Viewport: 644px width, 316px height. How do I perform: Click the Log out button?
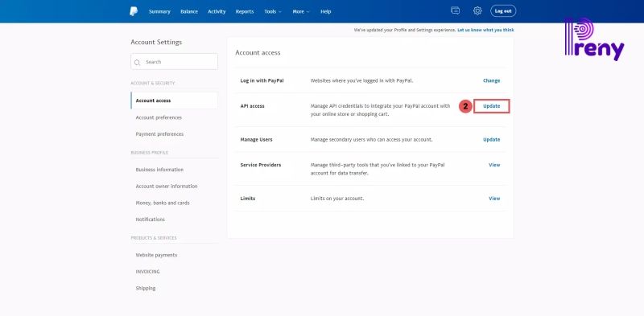(503, 11)
